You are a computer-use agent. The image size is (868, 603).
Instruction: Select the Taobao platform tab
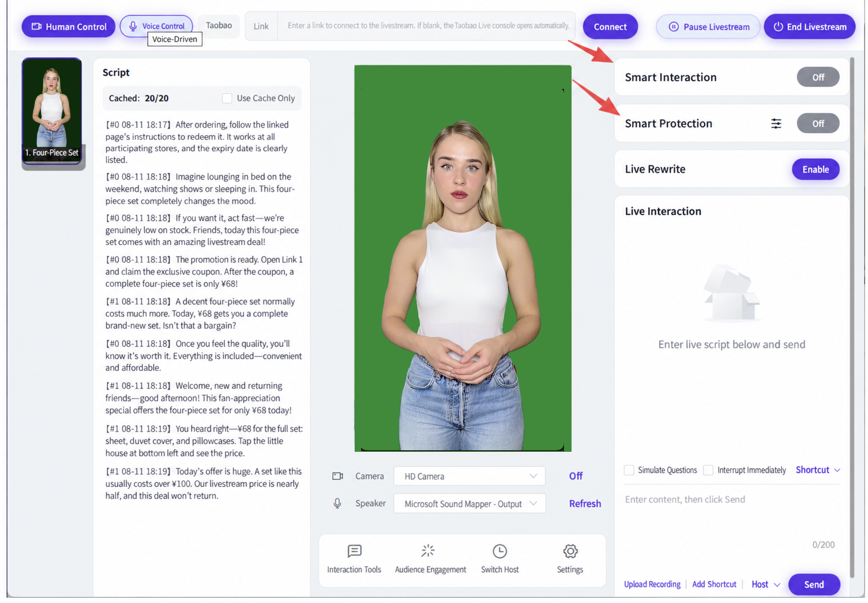click(219, 25)
